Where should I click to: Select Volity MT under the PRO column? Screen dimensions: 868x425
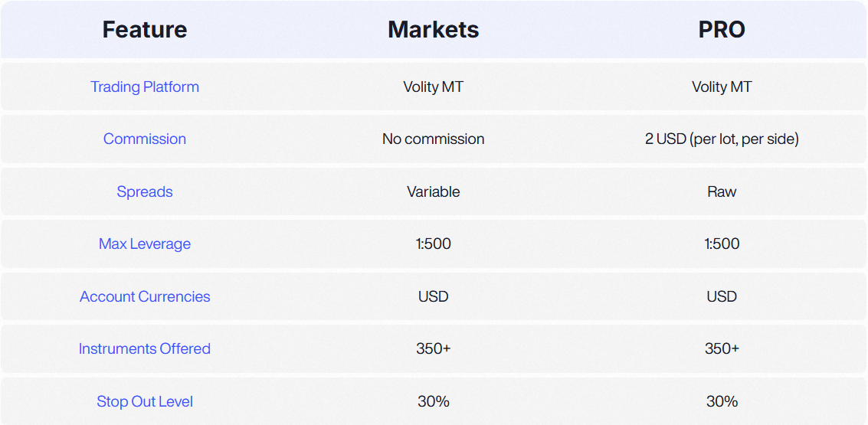point(722,87)
